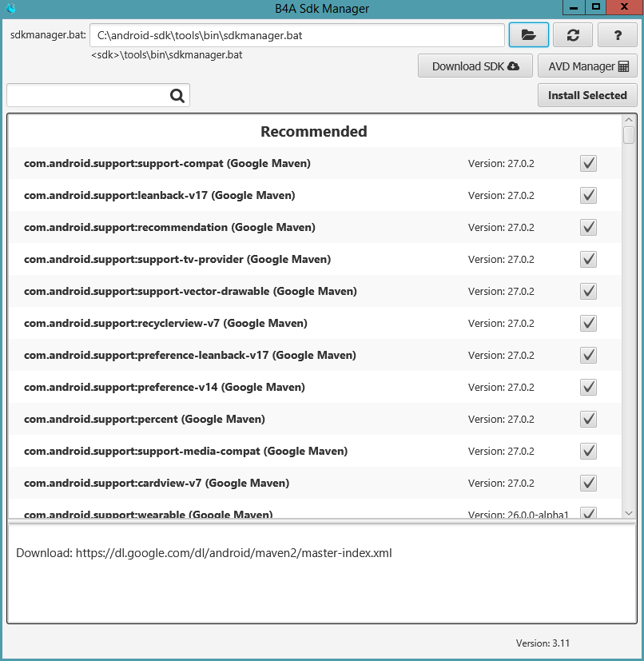Deselect the percent package checkbox
Image resolution: width=644 pixels, height=661 pixels.
tap(588, 419)
